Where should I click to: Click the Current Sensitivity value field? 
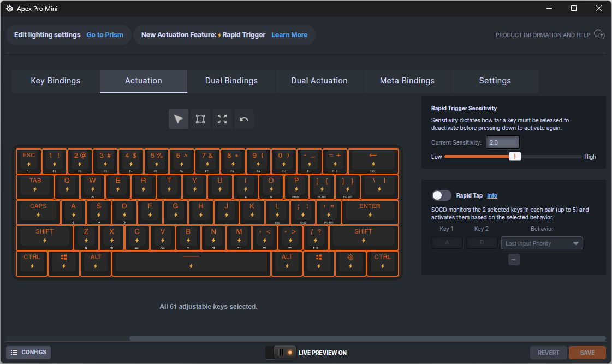click(x=503, y=142)
